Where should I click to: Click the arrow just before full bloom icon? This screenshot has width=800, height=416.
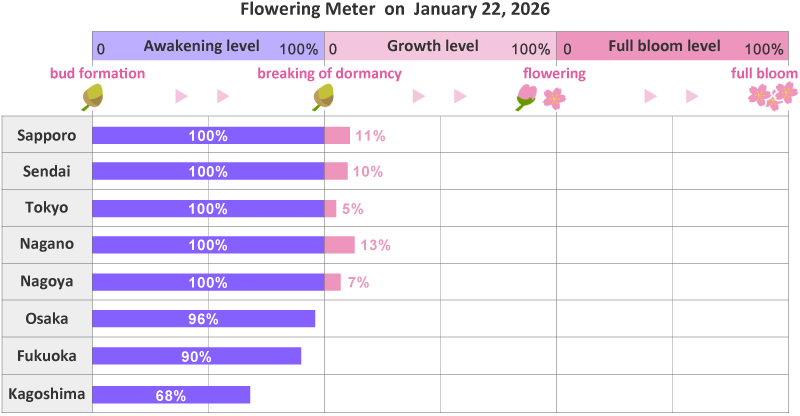(692, 96)
